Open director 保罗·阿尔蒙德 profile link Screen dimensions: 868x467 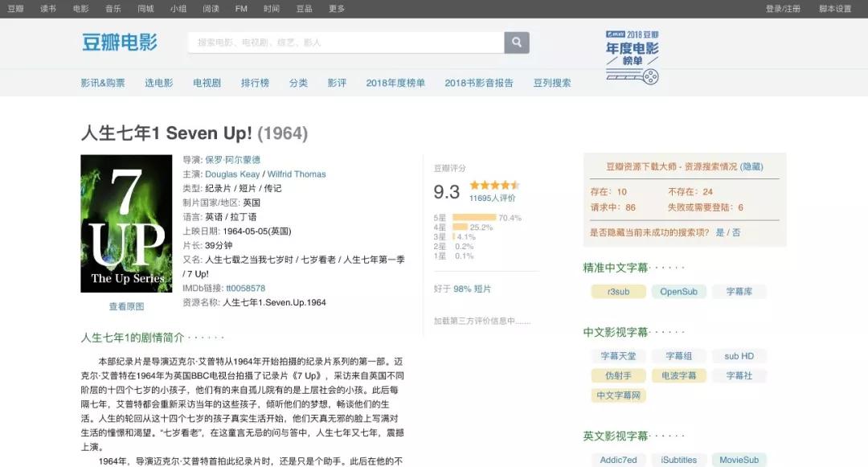[231, 160]
